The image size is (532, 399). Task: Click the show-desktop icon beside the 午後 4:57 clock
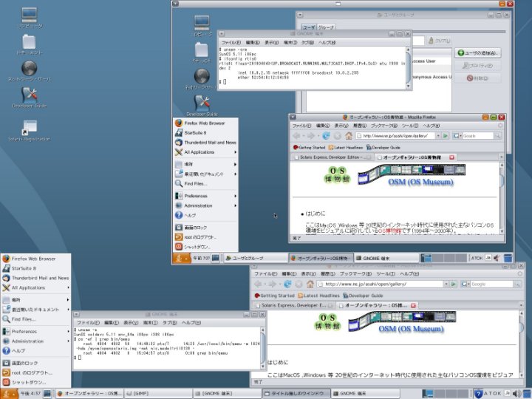pos(47,394)
